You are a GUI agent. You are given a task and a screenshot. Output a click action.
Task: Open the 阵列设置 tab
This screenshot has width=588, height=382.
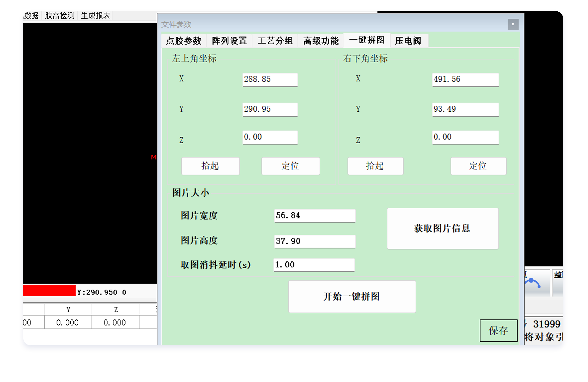pyautogui.click(x=229, y=41)
